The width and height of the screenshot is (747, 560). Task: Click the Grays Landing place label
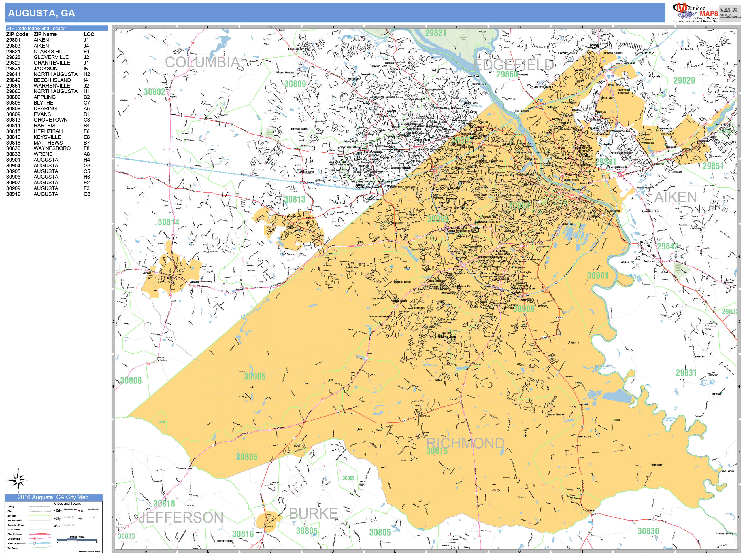tap(727, 471)
